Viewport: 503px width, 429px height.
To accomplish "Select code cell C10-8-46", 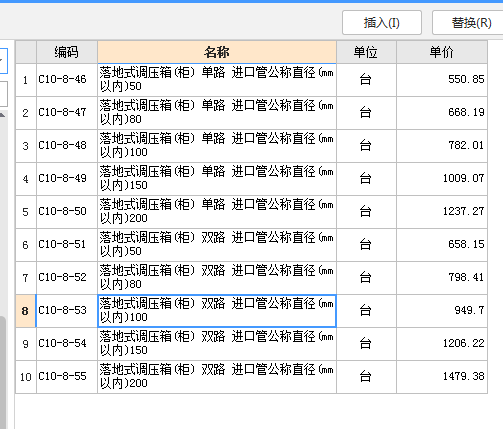I will point(67,80).
